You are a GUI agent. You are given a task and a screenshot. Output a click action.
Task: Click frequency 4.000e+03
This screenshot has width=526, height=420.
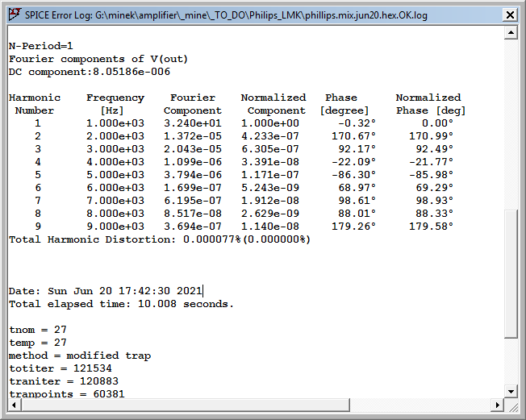coord(115,162)
